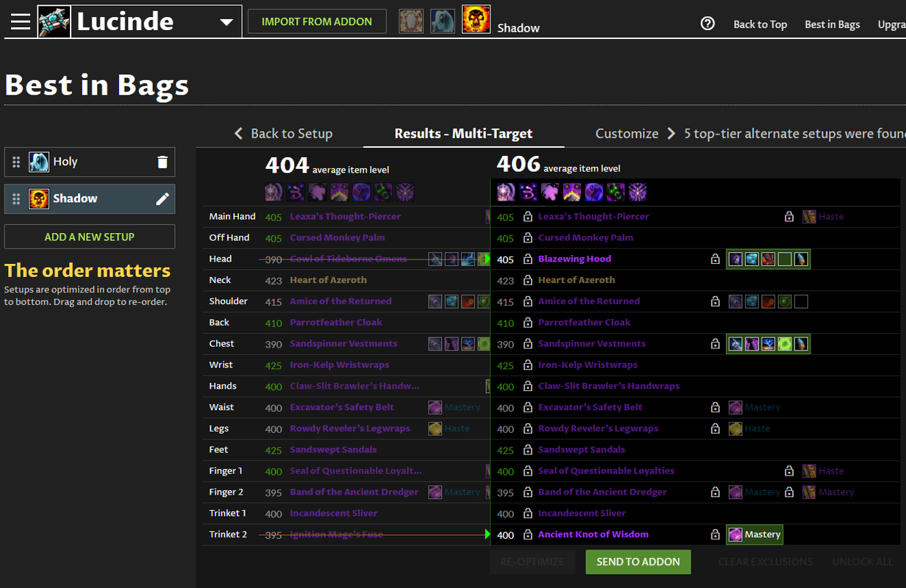Select the Holy setup row
Viewport: 906px width, 588px height.
(90, 162)
